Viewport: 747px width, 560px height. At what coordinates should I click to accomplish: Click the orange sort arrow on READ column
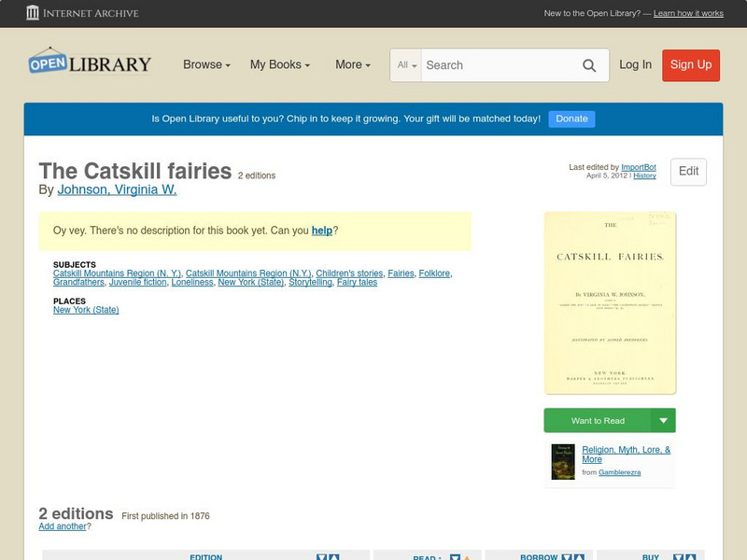click(x=467, y=557)
